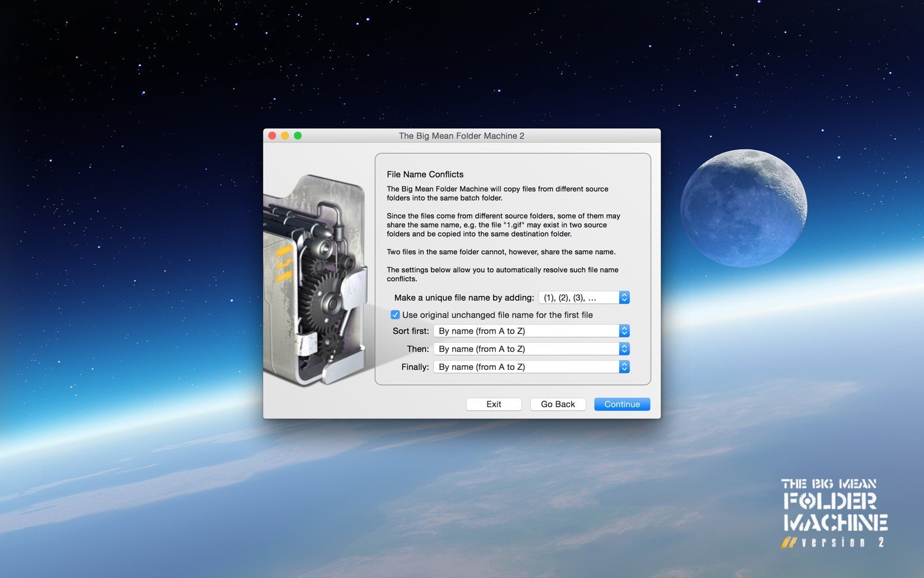This screenshot has height=578, width=924.
Task: Click the red close window button
Action: (x=272, y=136)
